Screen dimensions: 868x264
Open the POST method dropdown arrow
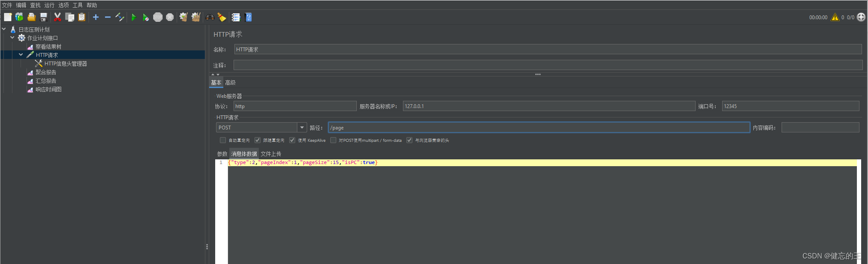302,127
